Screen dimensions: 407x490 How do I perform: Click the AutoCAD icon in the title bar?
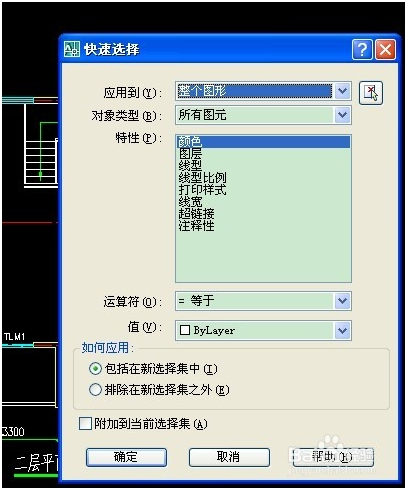72,49
